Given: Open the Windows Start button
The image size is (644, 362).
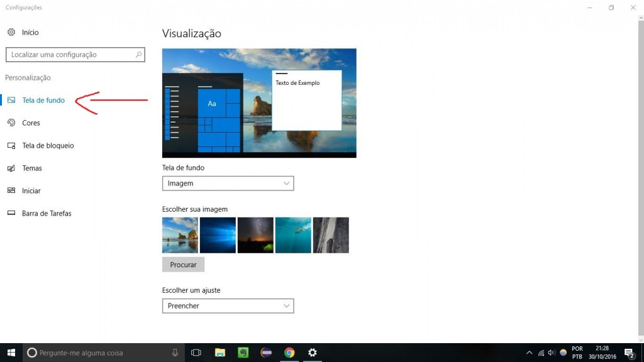Looking at the screenshot, I should tap(11, 353).
